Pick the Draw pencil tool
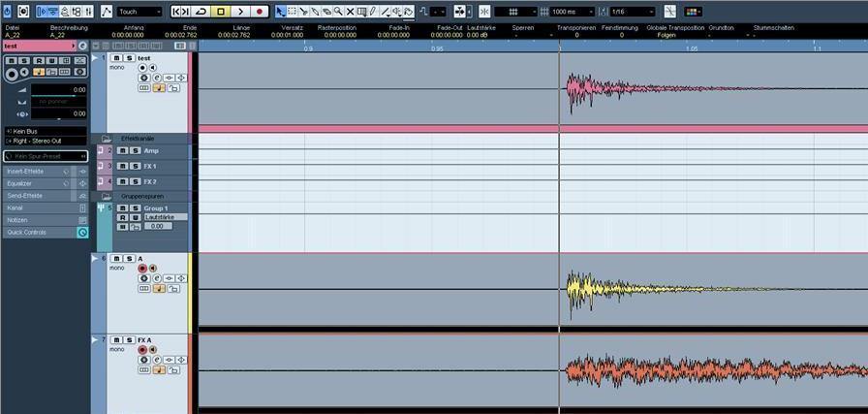 (373, 11)
